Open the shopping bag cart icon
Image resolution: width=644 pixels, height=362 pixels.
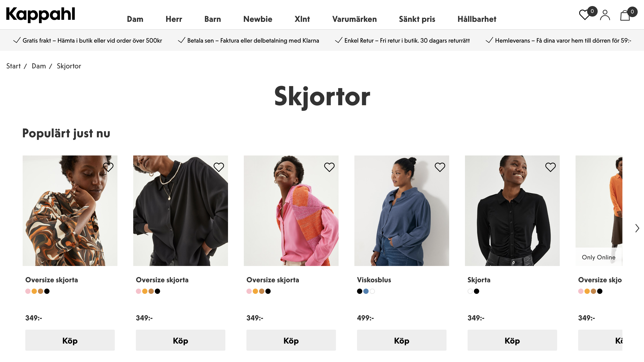pyautogui.click(x=626, y=15)
